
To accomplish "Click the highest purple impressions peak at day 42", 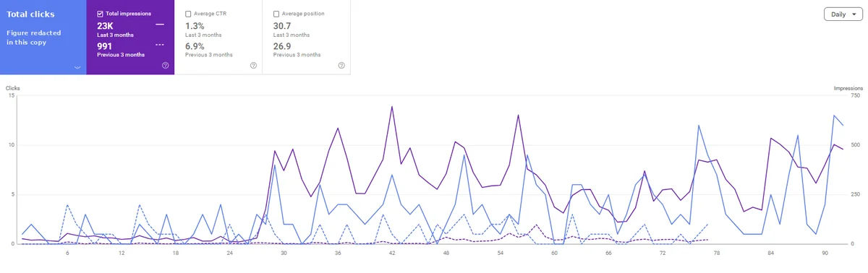I will click(x=392, y=107).
